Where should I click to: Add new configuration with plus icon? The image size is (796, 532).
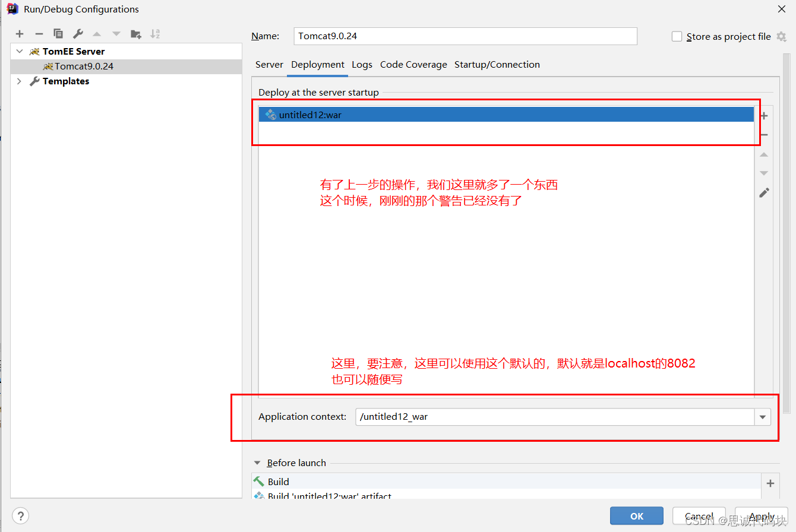click(x=20, y=34)
